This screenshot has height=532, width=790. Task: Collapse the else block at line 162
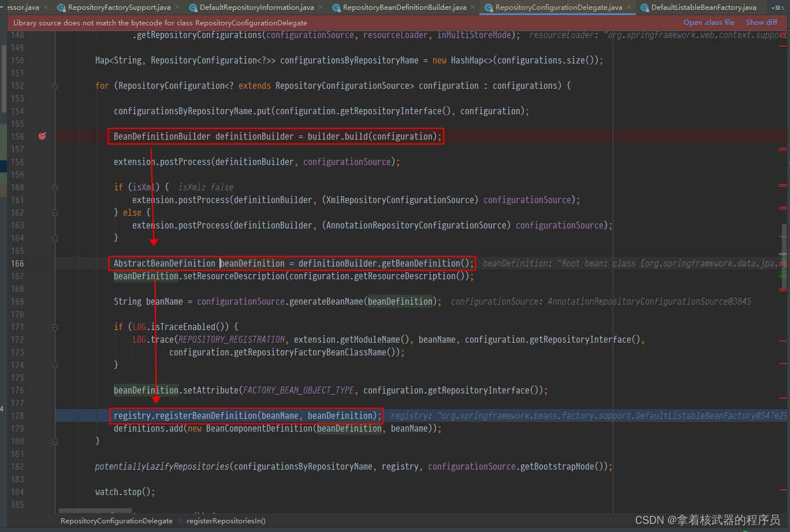pyautogui.click(x=55, y=212)
